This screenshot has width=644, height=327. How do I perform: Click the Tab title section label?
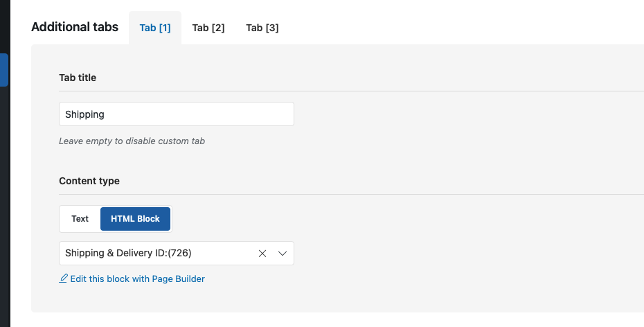point(78,78)
